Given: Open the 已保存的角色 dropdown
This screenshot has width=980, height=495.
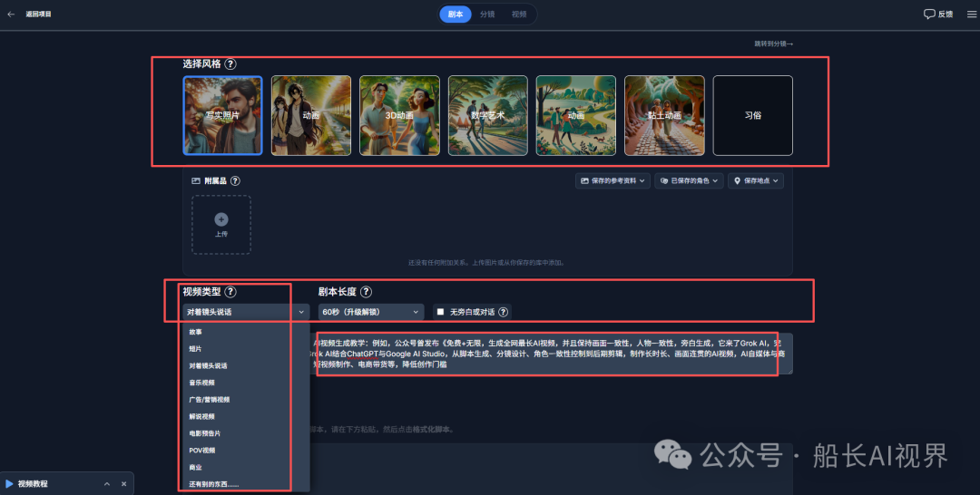Looking at the screenshot, I should [690, 181].
